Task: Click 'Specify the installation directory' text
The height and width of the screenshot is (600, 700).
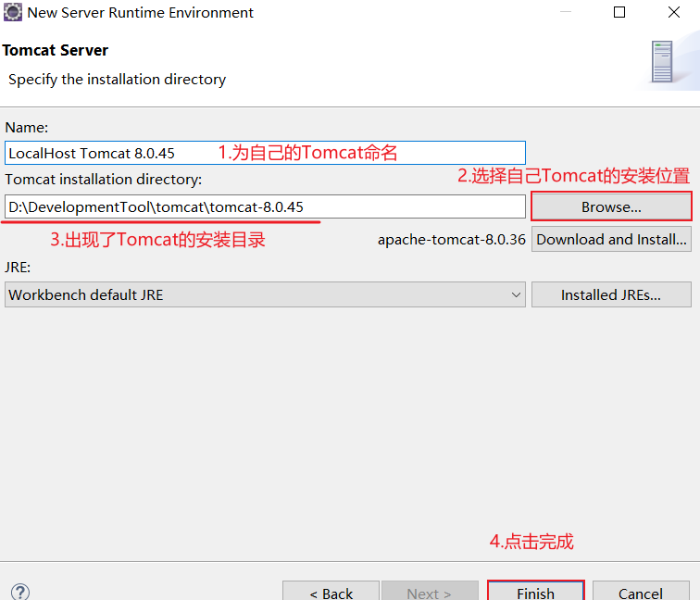Action: [x=117, y=80]
